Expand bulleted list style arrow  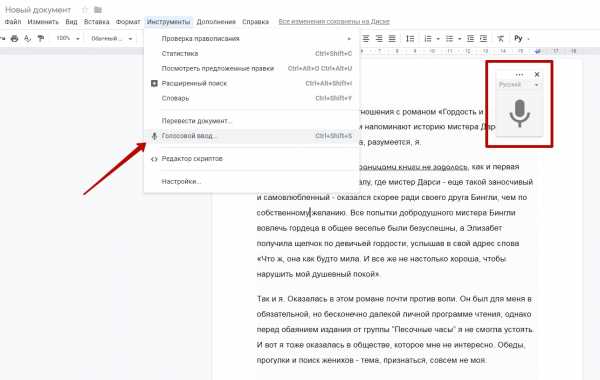(459, 39)
